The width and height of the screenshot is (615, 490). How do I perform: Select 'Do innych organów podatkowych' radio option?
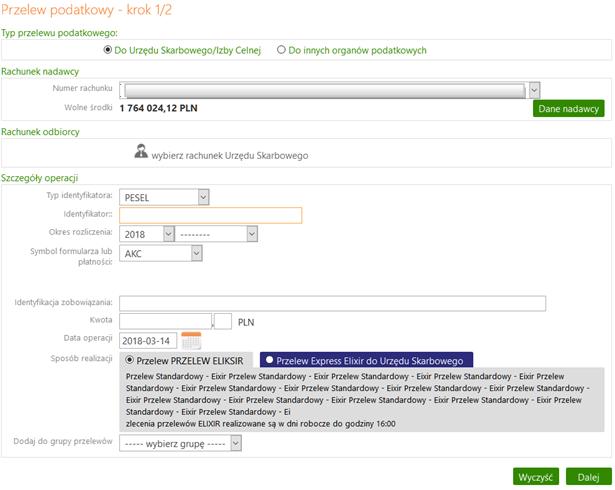pos(281,50)
